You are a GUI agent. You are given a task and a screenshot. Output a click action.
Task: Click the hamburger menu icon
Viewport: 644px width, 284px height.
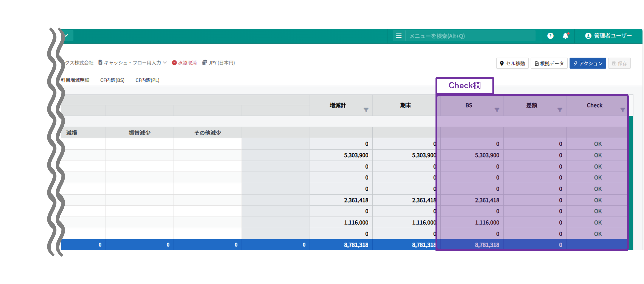pyautogui.click(x=399, y=36)
